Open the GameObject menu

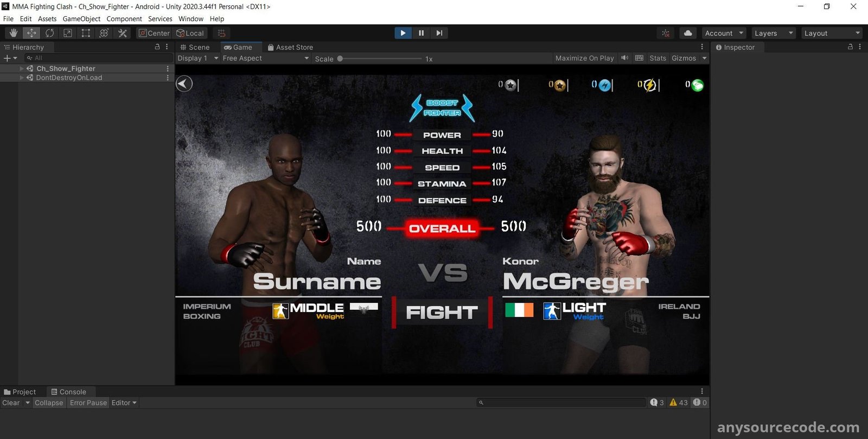pos(81,18)
